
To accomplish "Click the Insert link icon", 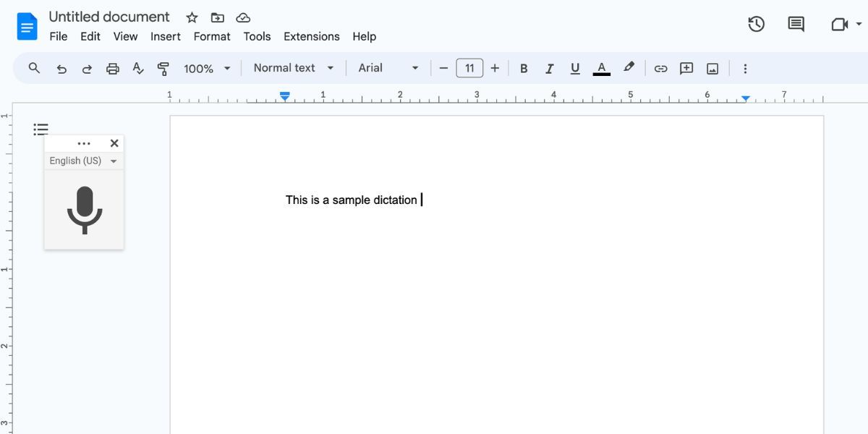I will pyautogui.click(x=660, y=69).
